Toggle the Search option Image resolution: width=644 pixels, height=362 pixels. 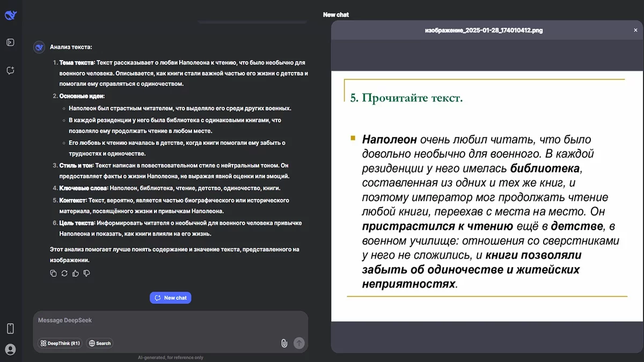(100, 343)
